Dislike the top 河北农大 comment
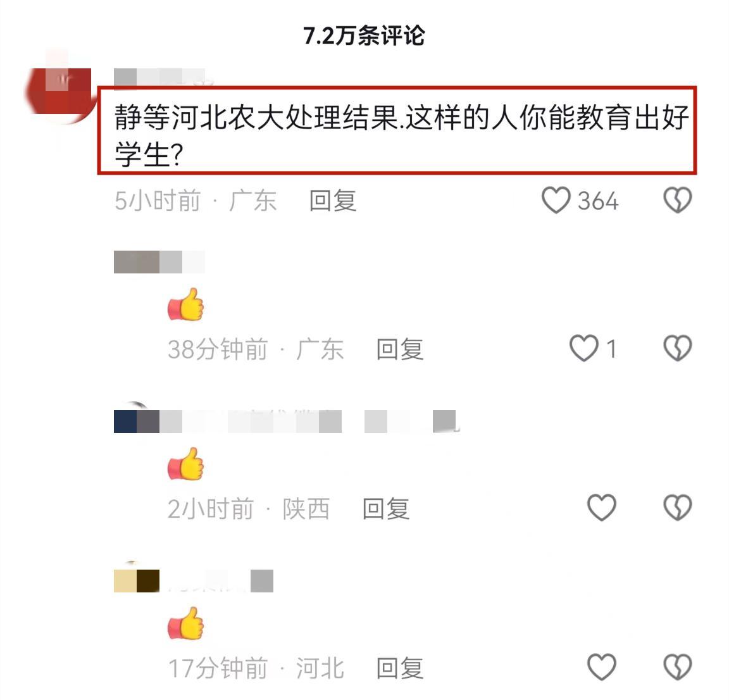Viewport: 729px width, 700px height. (x=677, y=201)
